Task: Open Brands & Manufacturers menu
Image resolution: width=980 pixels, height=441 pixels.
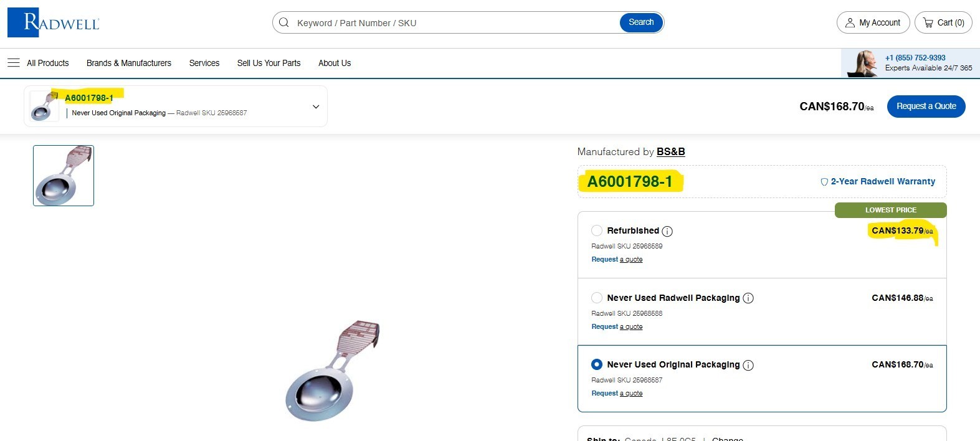Action: [129, 63]
